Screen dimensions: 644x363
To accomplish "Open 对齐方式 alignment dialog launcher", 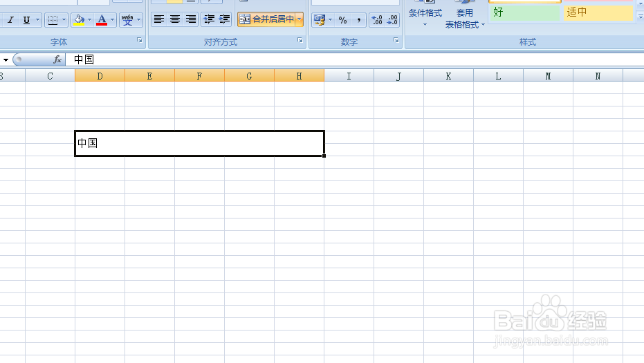I will pos(300,40).
